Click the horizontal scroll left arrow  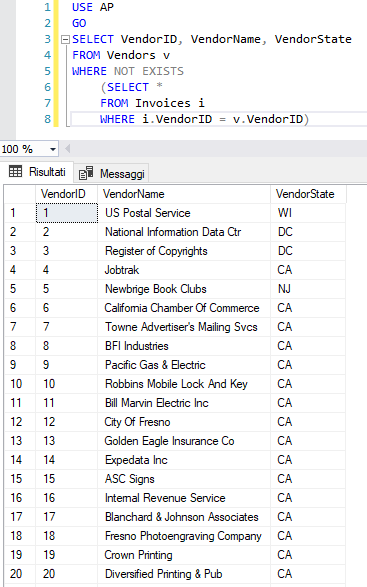pos(68,149)
